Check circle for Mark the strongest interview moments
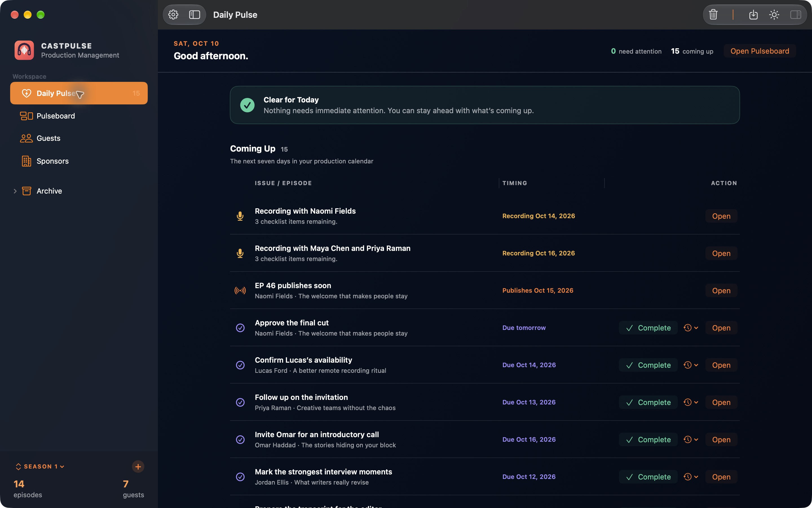Screen dimensions: 812x508 pyautogui.click(x=240, y=477)
